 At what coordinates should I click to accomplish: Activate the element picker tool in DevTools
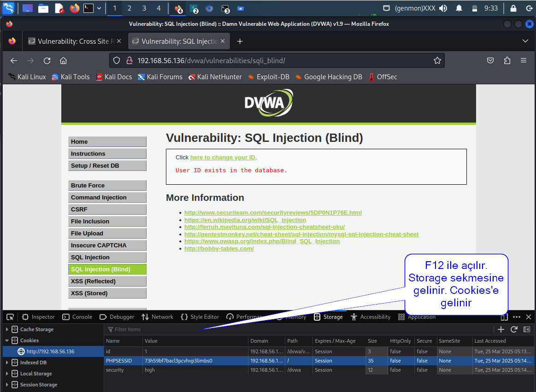click(10, 317)
